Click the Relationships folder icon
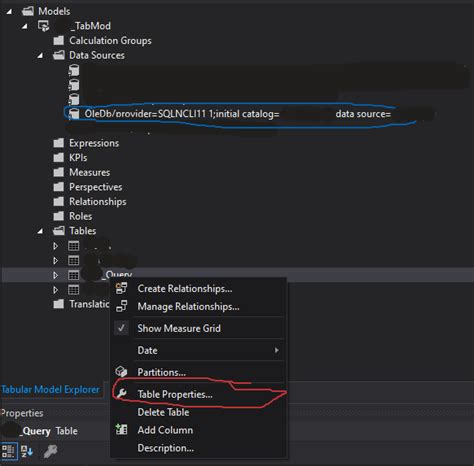474x466 pixels. [x=59, y=202]
